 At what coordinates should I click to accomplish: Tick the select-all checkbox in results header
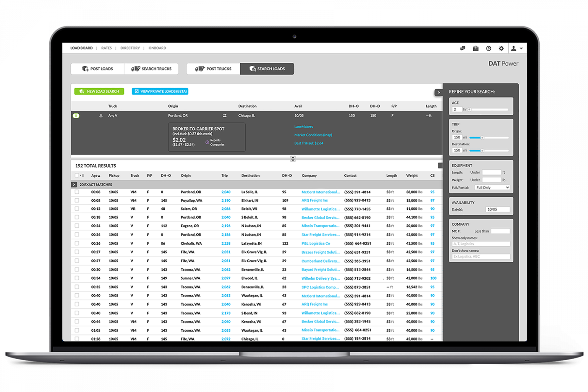click(x=77, y=175)
